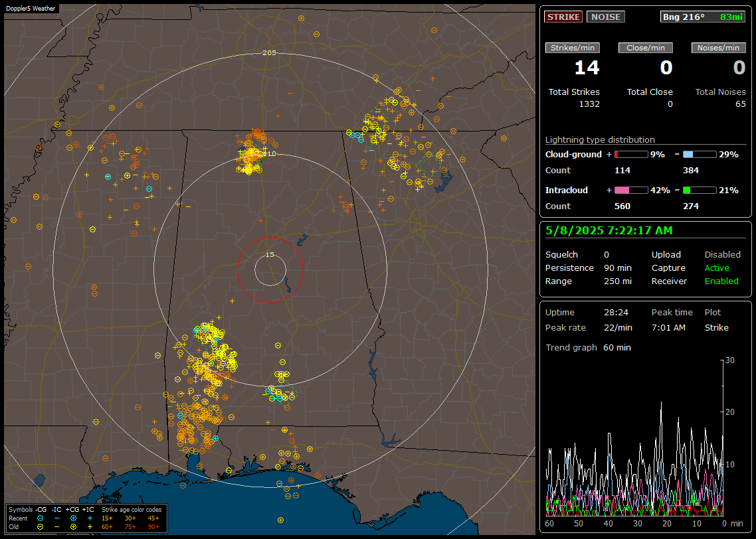Click the Recent +CG symbol in the legend
Image resolution: width=756 pixels, height=539 pixels.
pyautogui.click(x=73, y=518)
